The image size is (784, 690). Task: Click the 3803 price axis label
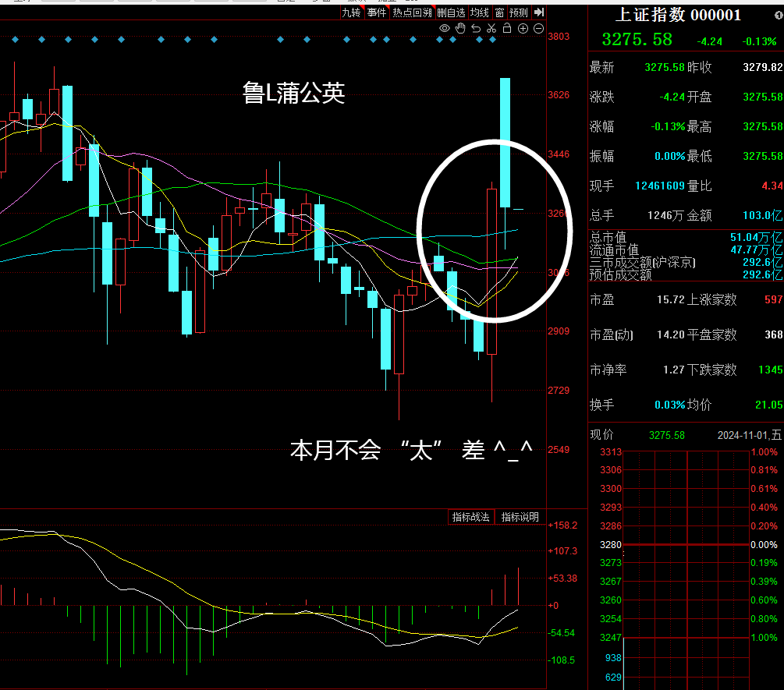pyautogui.click(x=559, y=37)
